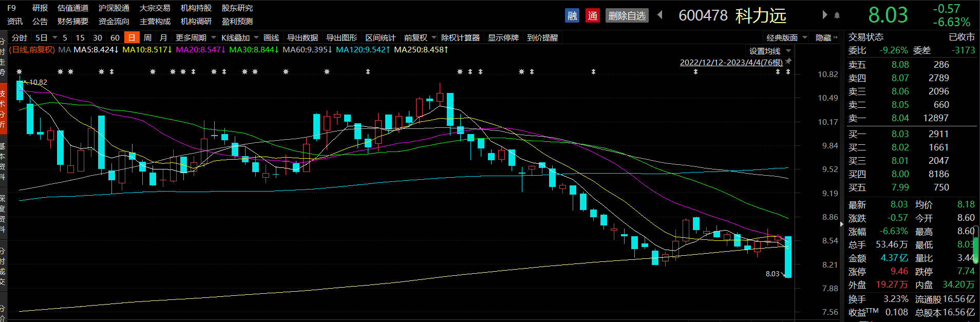This screenshot has width=980, height=322.
Task: Open the 财务摘要 menu item
Action: point(73,22)
